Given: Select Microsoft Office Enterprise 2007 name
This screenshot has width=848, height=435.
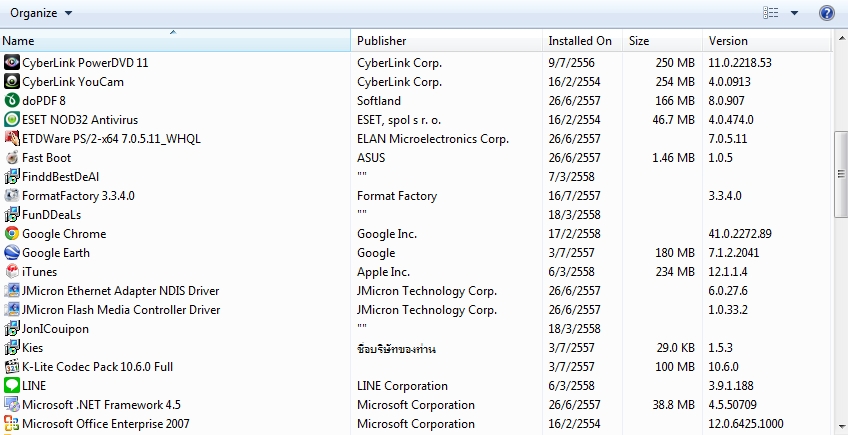Looking at the screenshot, I should click(106, 424).
